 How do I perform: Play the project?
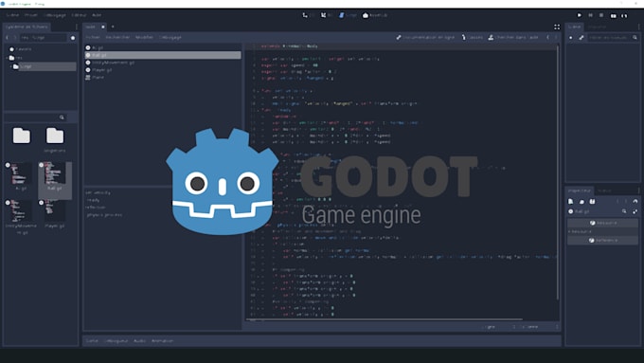580,15
